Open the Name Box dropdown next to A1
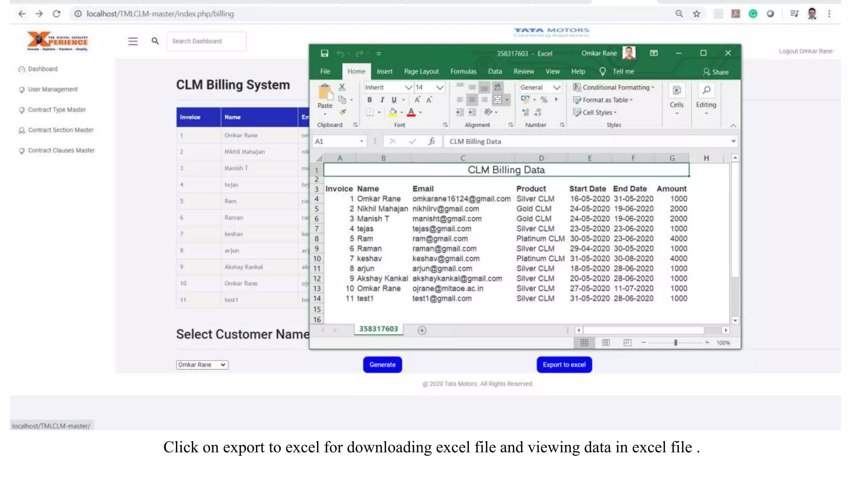The width and height of the screenshot is (868, 488). point(362,141)
